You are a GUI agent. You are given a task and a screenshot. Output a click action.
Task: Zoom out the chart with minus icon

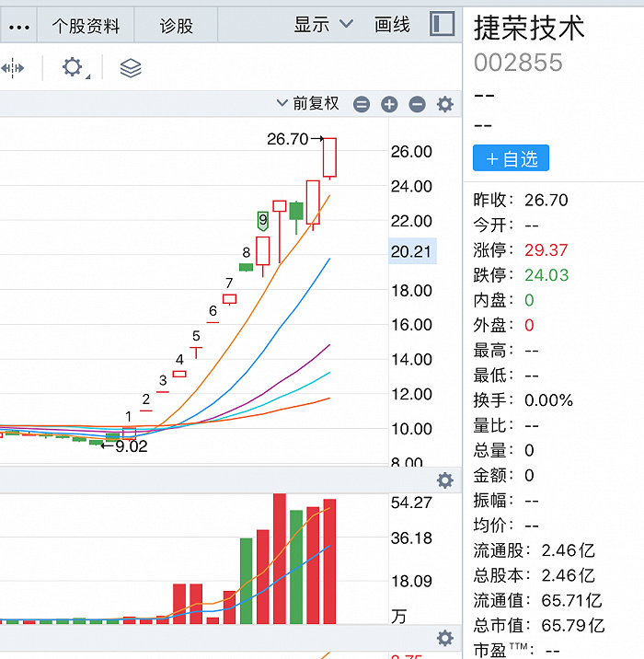click(x=417, y=105)
